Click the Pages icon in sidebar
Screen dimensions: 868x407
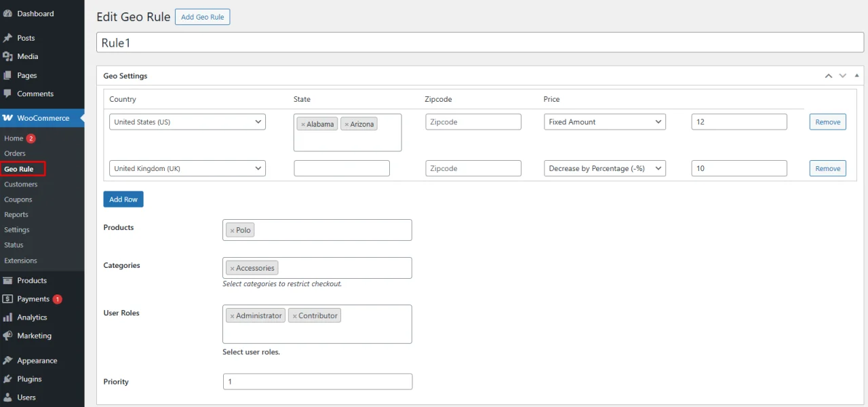[8, 75]
